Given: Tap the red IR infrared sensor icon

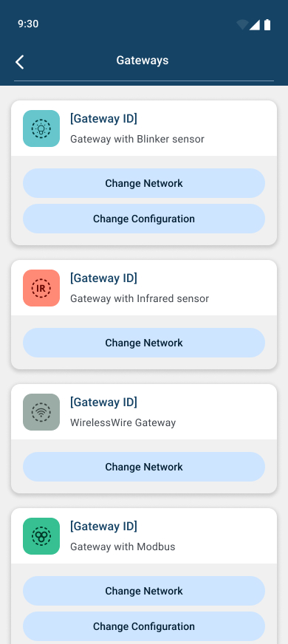Looking at the screenshot, I should tap(41, 288).
